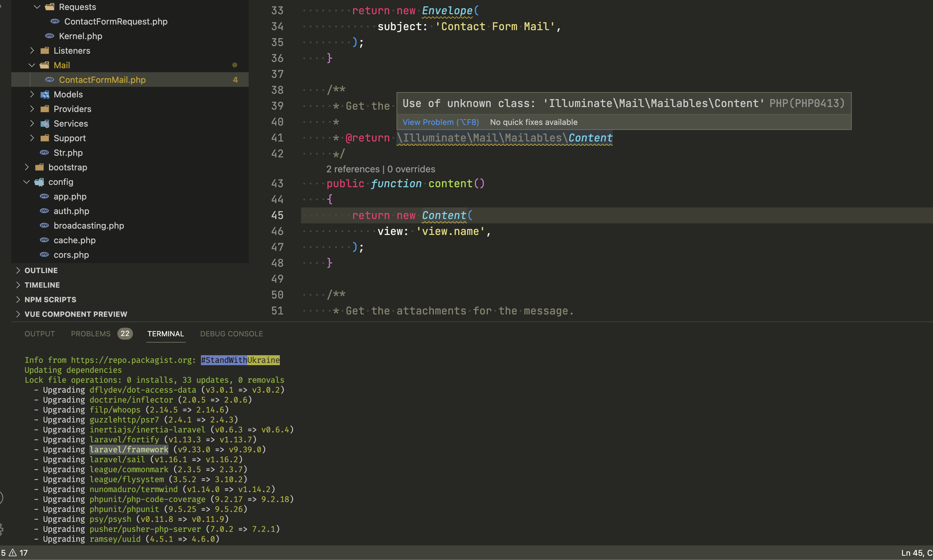Viewport: 933px width, 560px height.
Task: Click the Models folder icon
Action: pyautogui.click(x=45, y=94)
